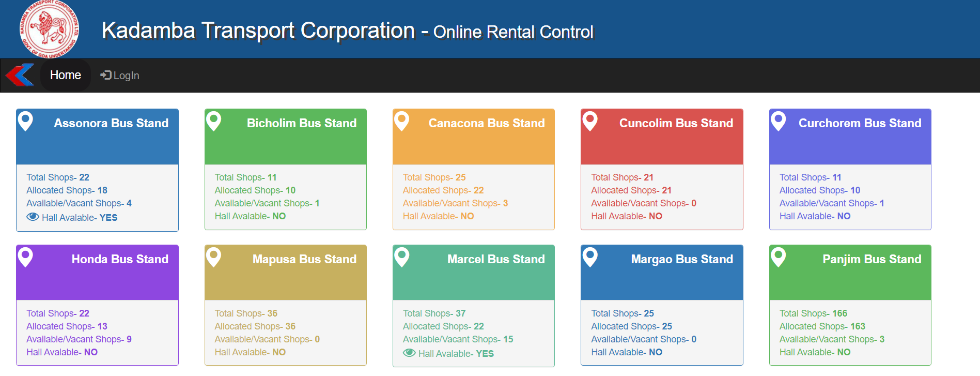Click the eye icon in Marcel hall row
The image size is (980, 376).
[409, 353]
